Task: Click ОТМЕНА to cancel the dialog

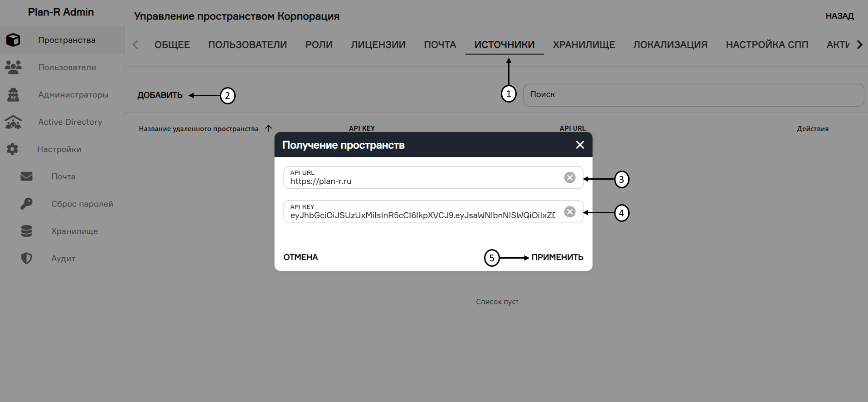Action: [301, 257]
